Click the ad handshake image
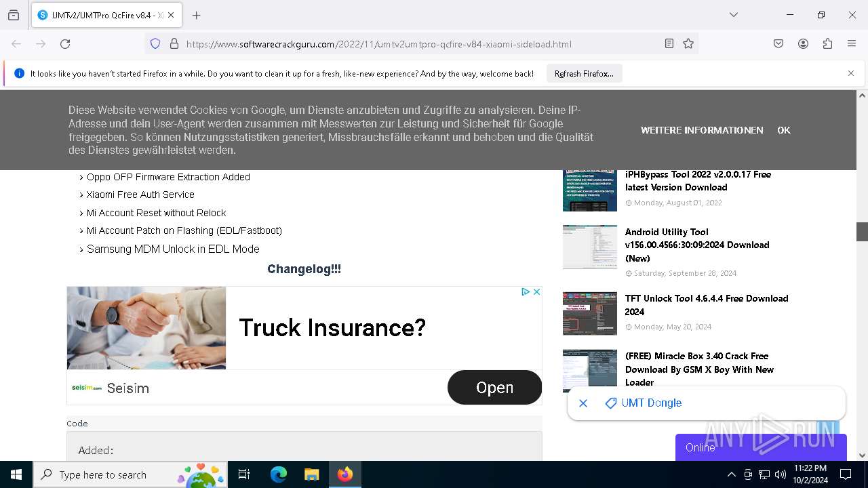The width and height of the screenshot is (868, 488). (146, 328)
